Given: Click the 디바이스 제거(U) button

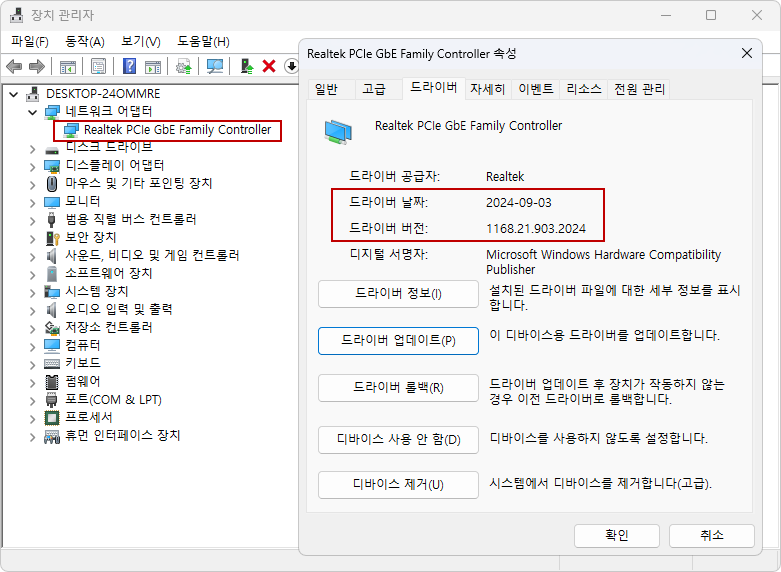Looking at the screenshot, I should pyautogui.click(x=398, y=484).
